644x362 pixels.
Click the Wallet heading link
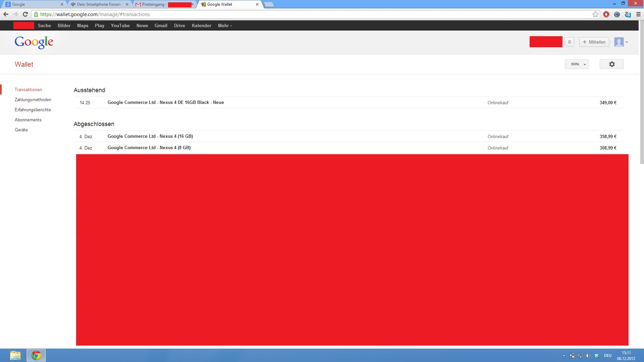tap(24, 64)
